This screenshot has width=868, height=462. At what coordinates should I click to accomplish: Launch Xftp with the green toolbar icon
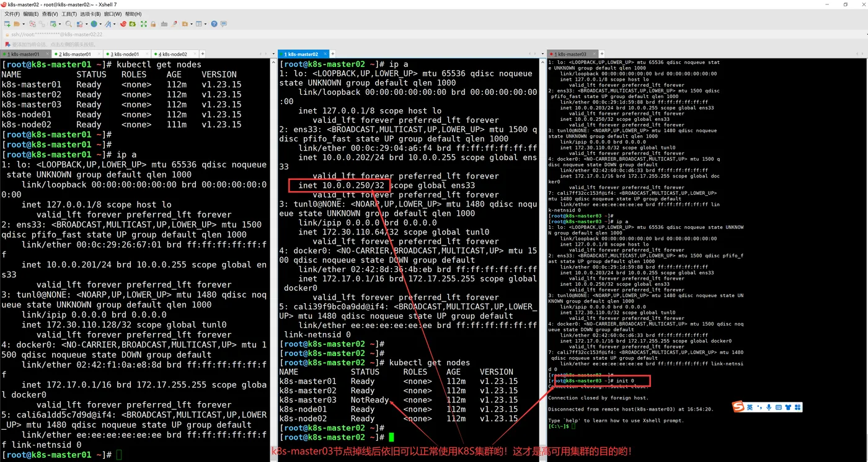(133, 24)
